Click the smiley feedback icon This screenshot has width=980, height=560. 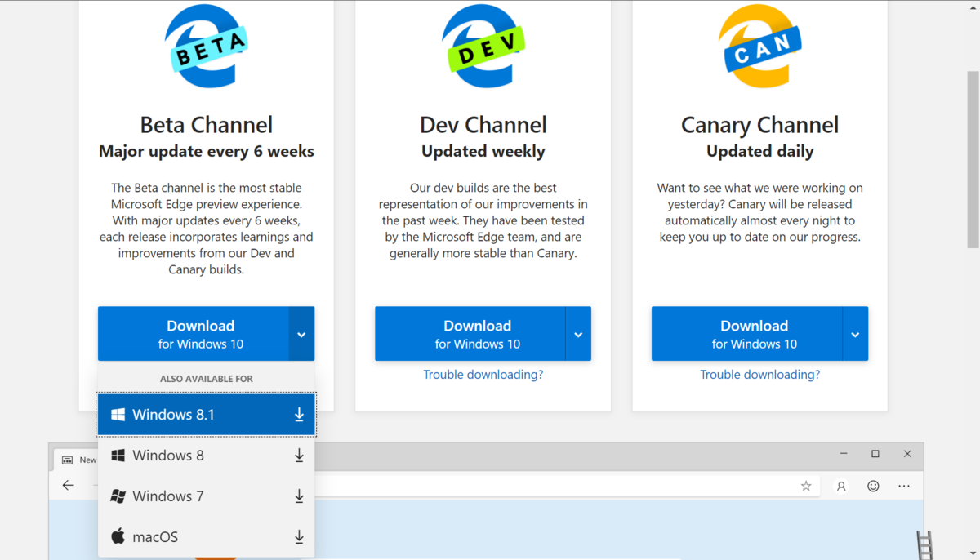(x=873, y=486)
